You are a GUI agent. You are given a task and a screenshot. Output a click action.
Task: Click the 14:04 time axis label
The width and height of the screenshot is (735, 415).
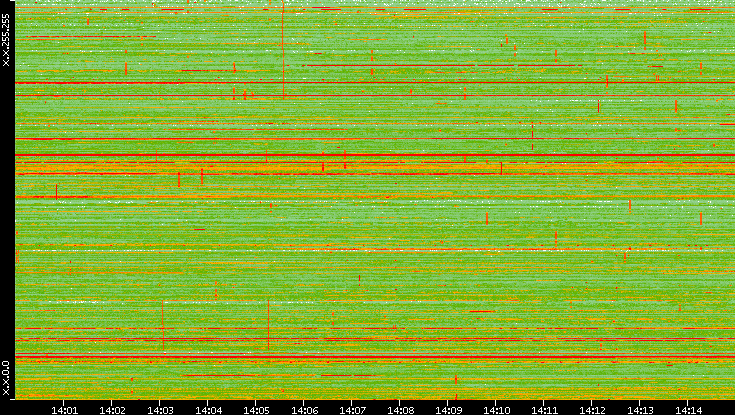pyautogui.click(x=208, y=410)
